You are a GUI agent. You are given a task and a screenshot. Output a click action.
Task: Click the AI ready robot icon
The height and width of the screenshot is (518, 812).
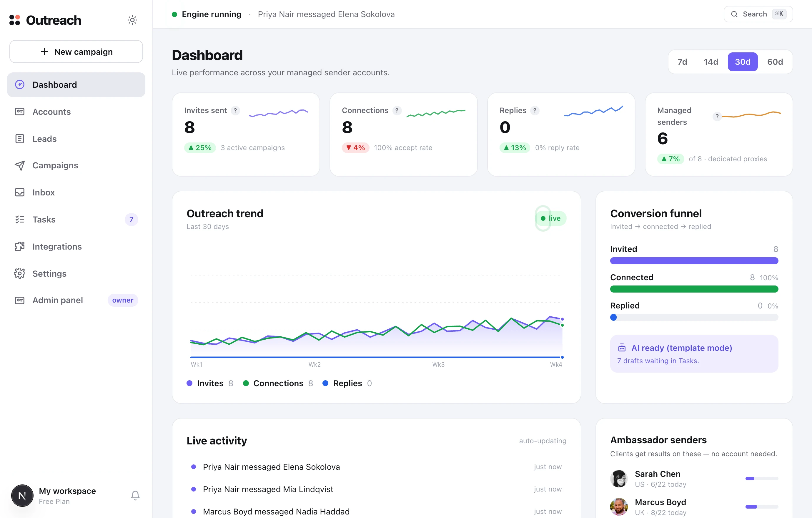point(622,348)
